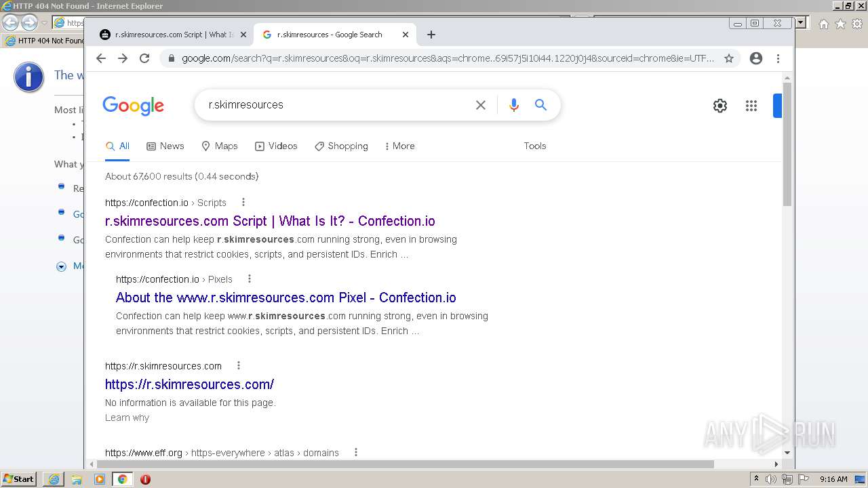
Task: Open Internet Explorer favorites star
Action: click(x=840, y=24)
